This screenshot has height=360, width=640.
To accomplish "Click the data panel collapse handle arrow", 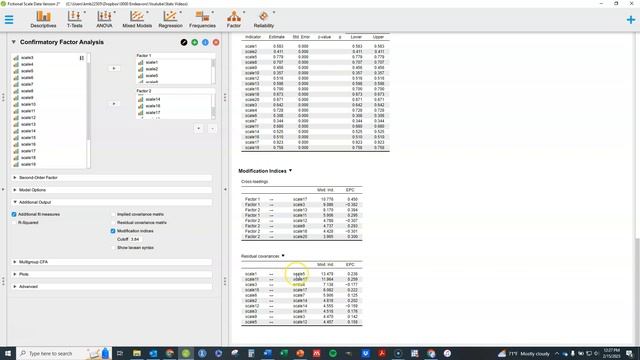I will pos(3,189).
